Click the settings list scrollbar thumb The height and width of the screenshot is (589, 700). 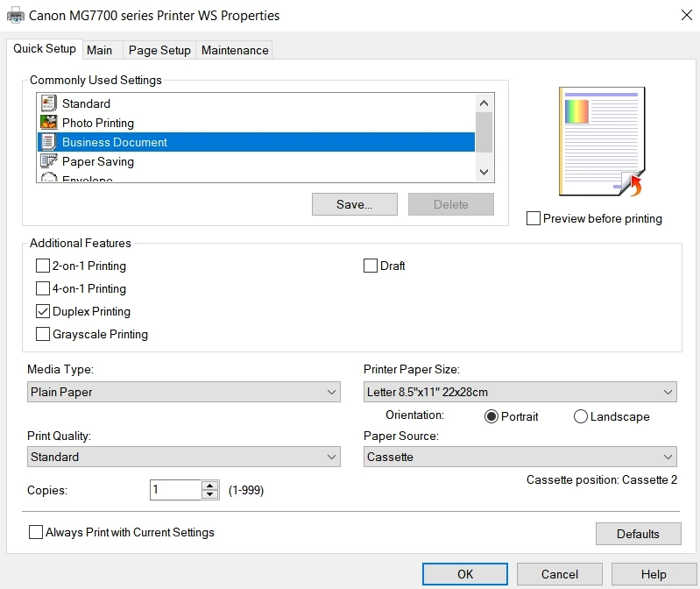click(x=484, y=132)
